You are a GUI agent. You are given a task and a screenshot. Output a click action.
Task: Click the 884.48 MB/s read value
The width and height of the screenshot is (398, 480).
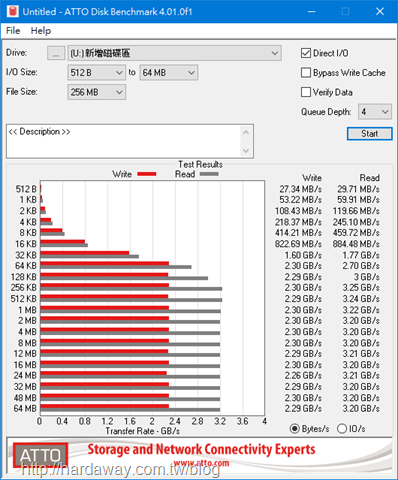coord(356,244)
